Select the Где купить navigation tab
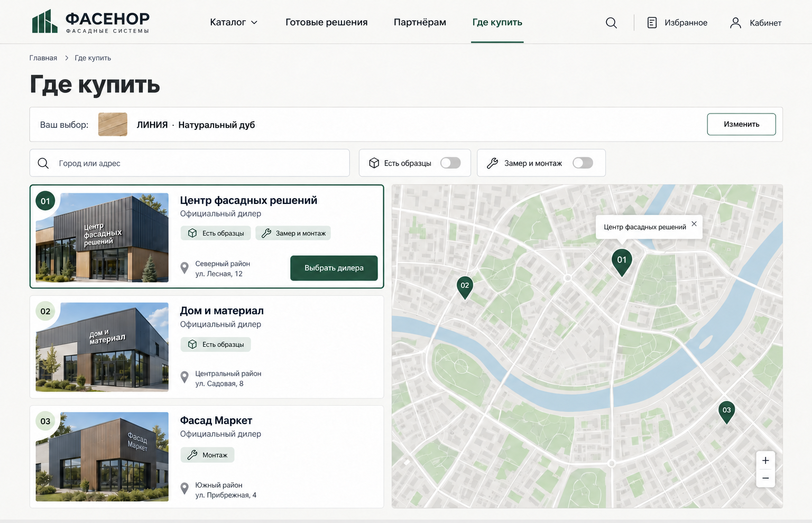Screen dimensions: 812x523 497,22
